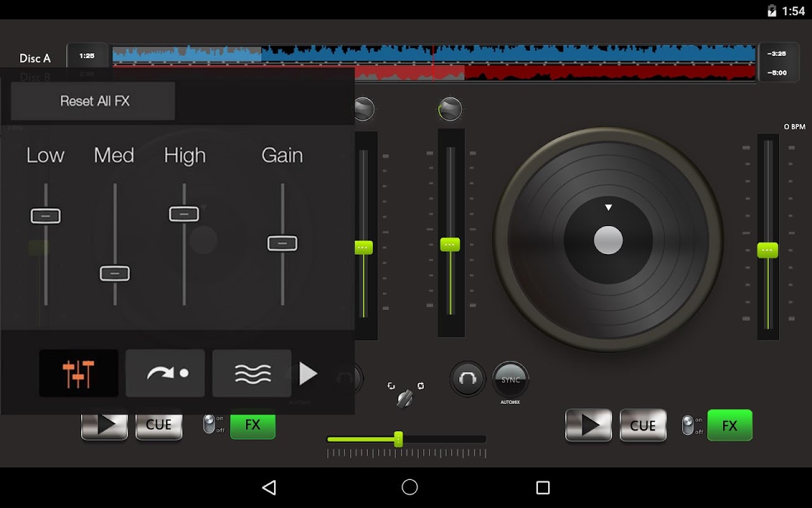This screenshot has height=508, width=812.
Task: Toggle the left deck on/off switch
Action: 209,425
